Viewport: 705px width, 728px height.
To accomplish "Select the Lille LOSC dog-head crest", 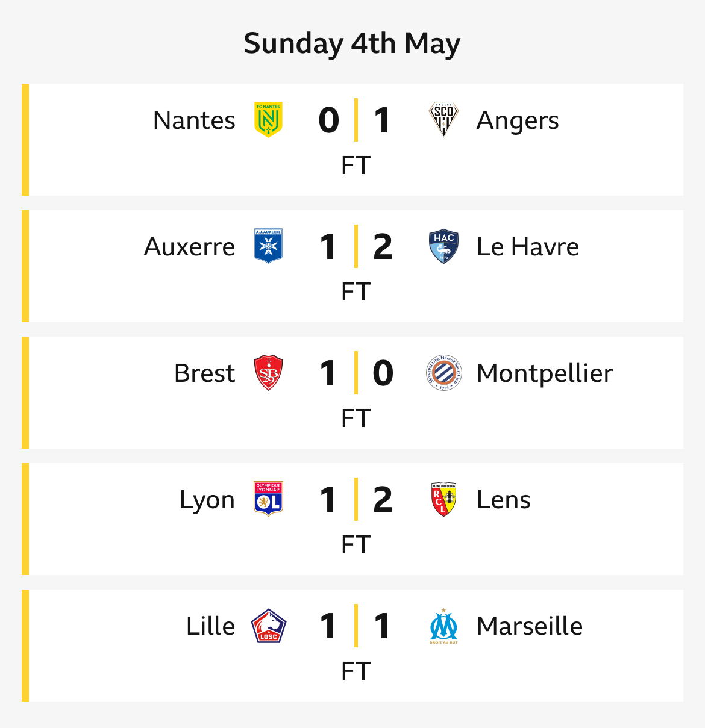I will click(269, 626).
